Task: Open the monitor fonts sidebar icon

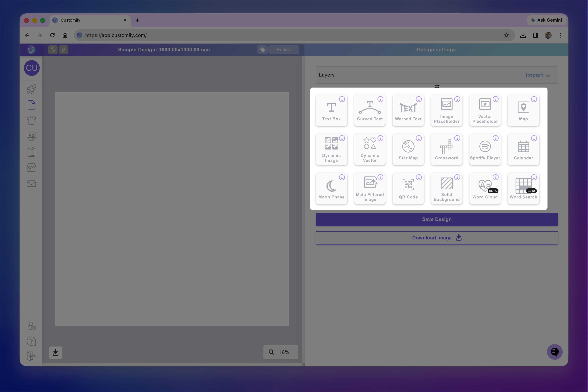Action: (31, 136)
